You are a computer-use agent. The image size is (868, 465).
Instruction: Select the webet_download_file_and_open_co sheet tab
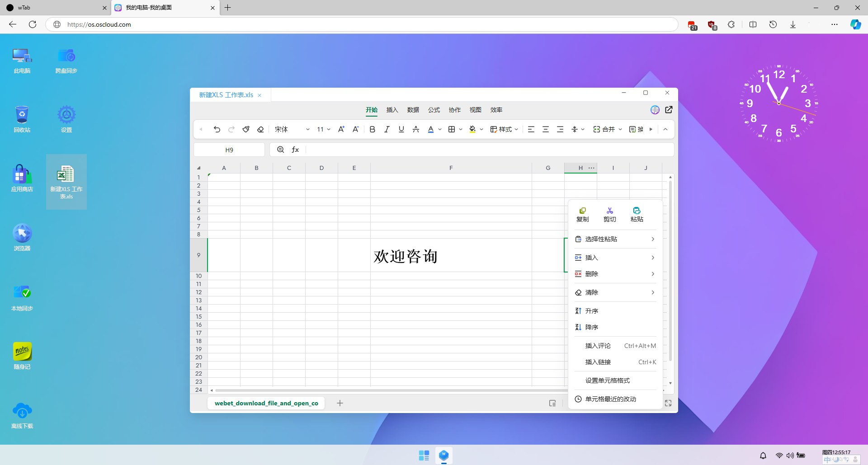(x=266, y=403)
